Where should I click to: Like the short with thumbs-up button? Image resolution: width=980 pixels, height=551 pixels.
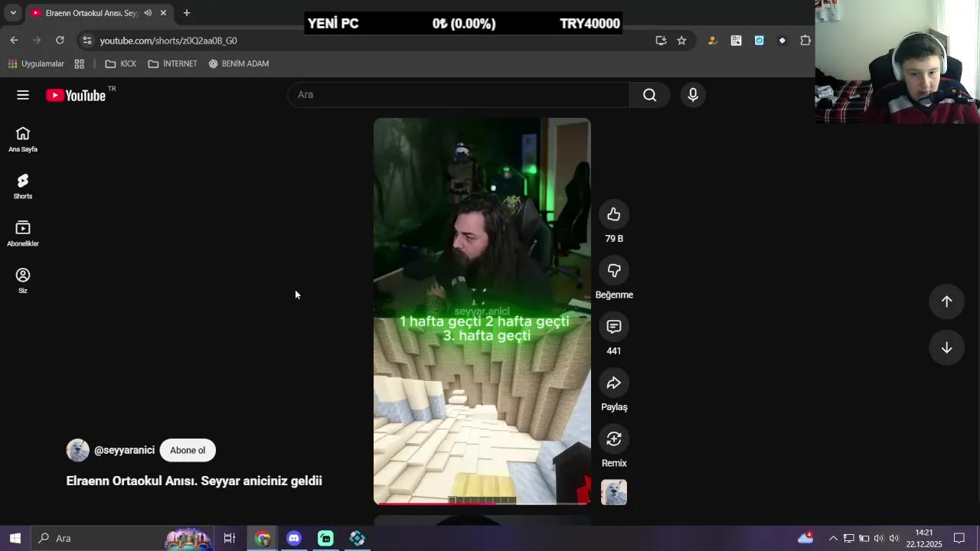coord(614,214)
